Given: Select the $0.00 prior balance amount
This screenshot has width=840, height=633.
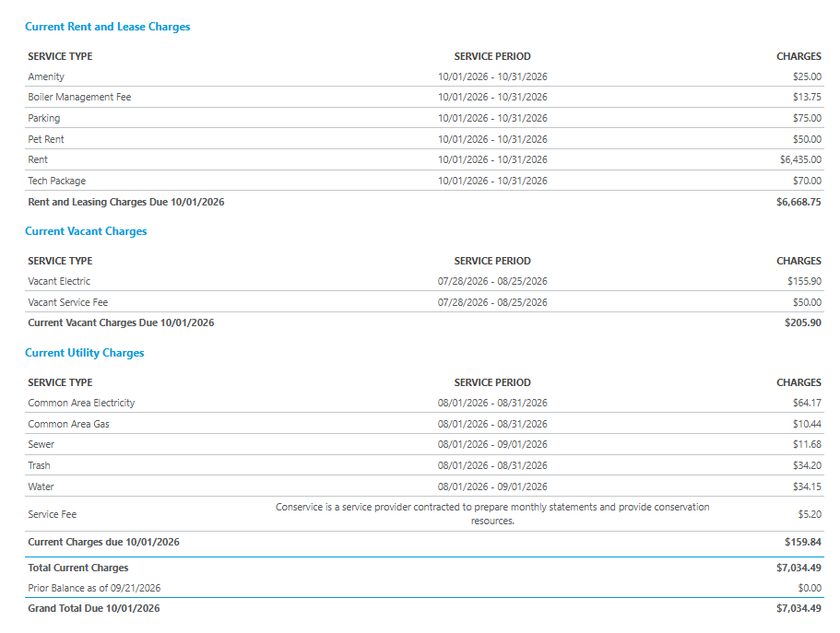Looking at the screenshot, I should click(810, 588).
